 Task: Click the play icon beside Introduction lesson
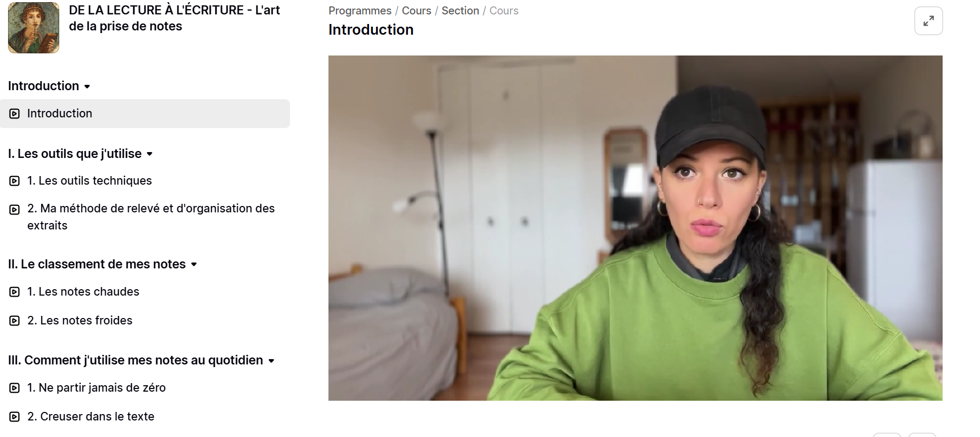[x=14, y=114]
